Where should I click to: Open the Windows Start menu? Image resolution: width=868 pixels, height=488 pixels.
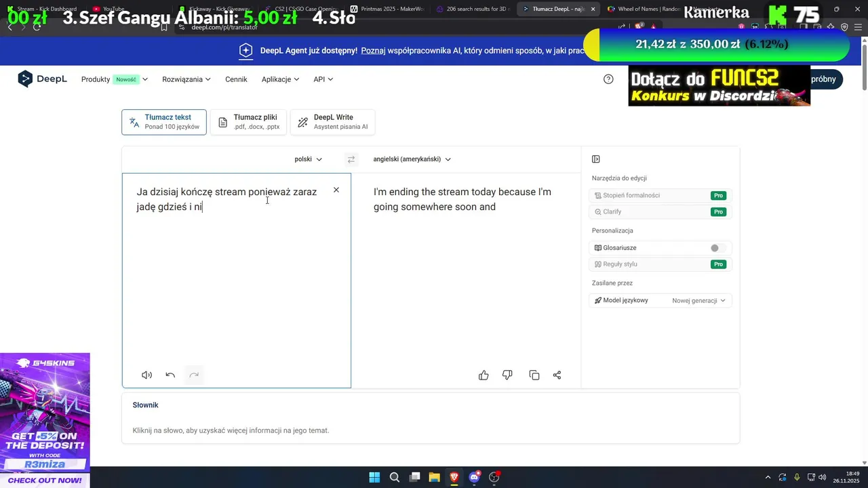click(374, 477)
